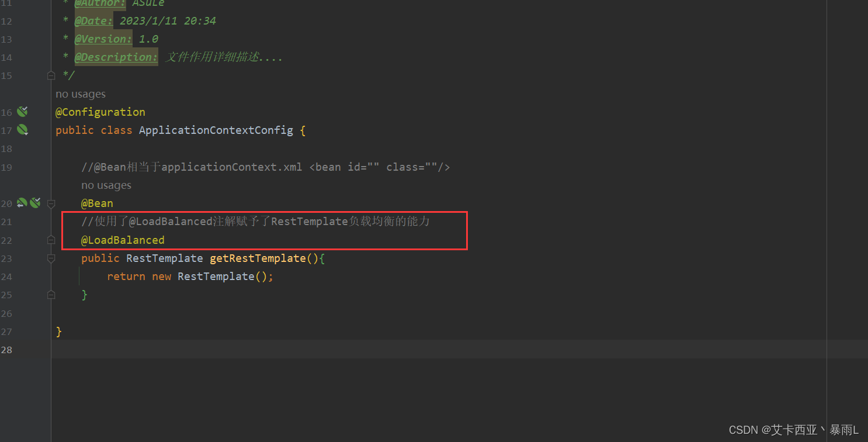868x442 pixels.
Task: Click the Chinese comment on line 21
Action: pos(256,221)
